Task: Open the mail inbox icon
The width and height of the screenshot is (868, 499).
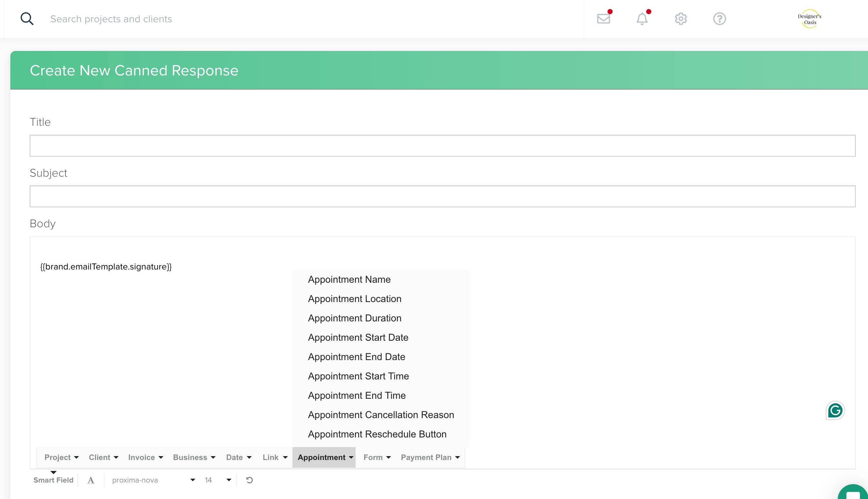Action: (x=603, y=18)
